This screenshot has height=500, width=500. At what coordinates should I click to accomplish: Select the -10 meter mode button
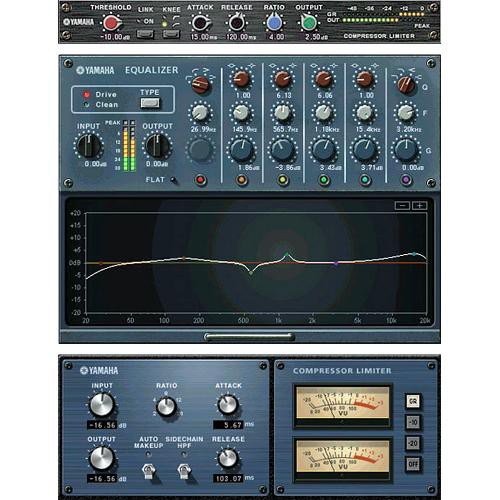coord(413,422)
